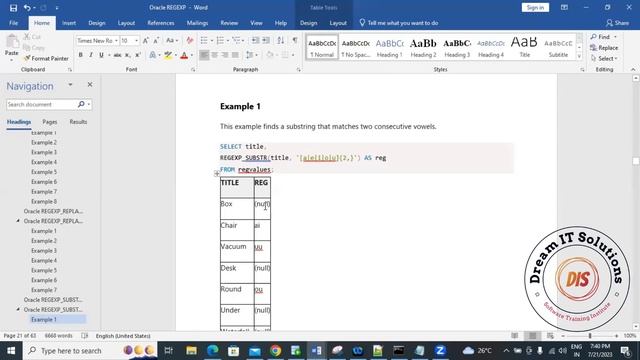This screenshot has height=360, width=640.
Task: Open File Explorer from the taskbar
Action: click(191, 350)
